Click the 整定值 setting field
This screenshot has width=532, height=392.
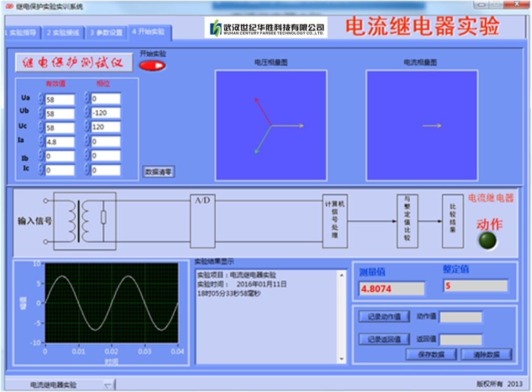coord(475,286)
